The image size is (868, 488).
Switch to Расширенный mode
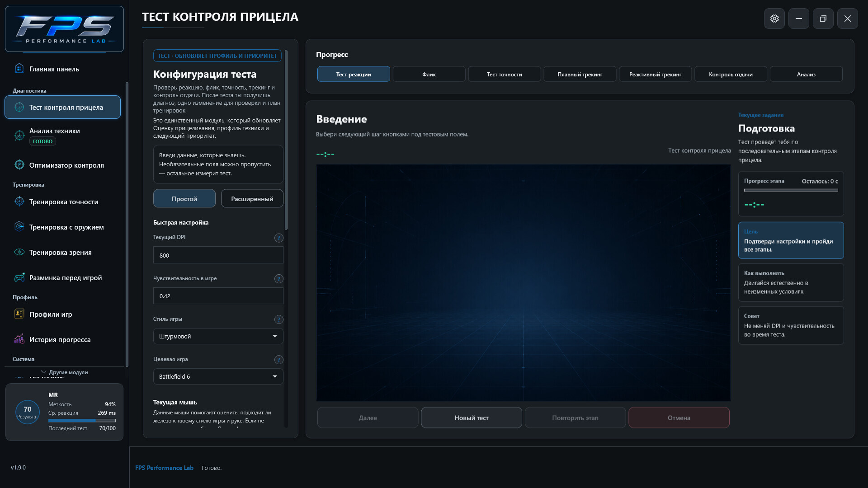click(252, 198)
